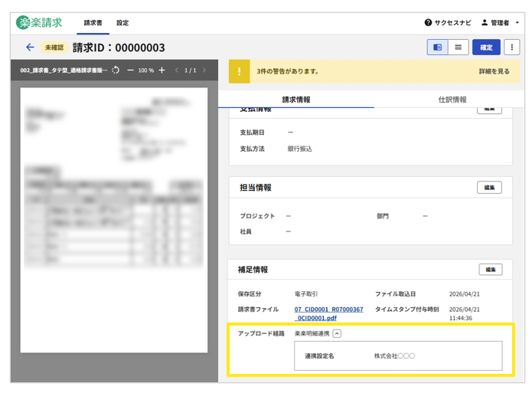Click the yellow warning exclamation icon
This screenshot has width=532, height=393.
[x=239, y=71]
